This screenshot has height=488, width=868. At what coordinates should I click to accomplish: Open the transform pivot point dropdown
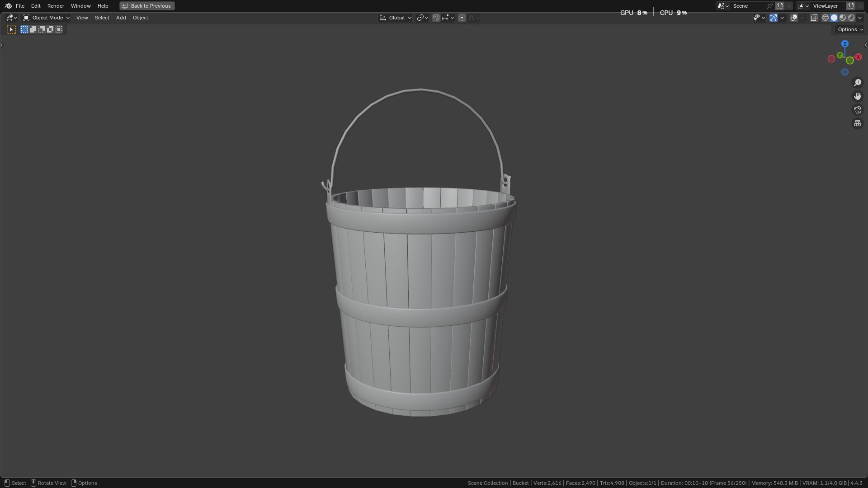click(x=423, y=18)
